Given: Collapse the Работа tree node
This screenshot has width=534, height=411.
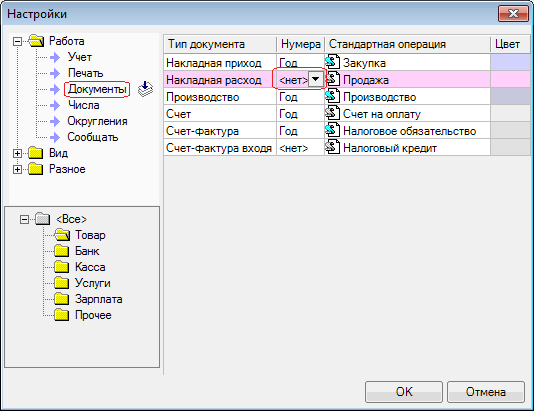Looking at the screenshot, I should pos(17,42).
